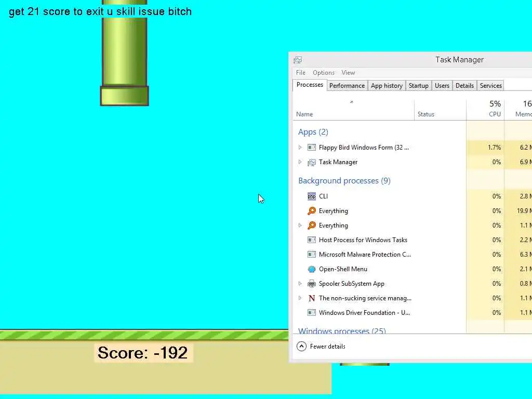Expand the non-sucking service manager entry

pyautogui.click(x=300, y=298)
